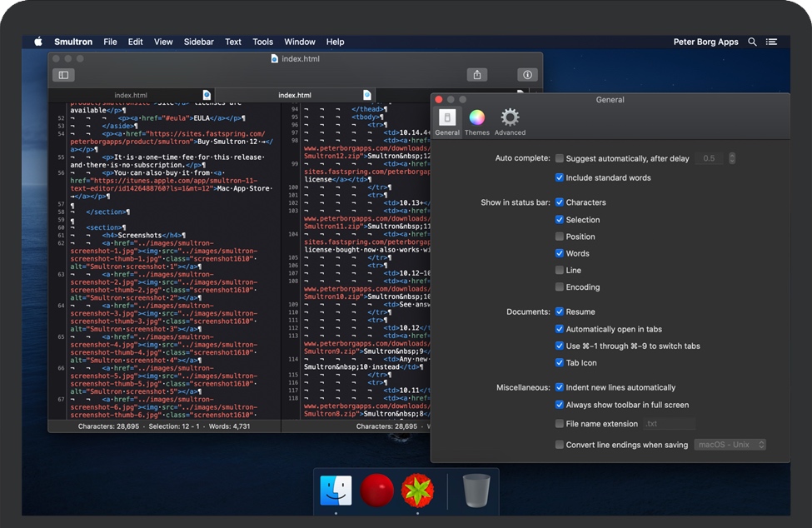Screen dimensions: 812x528
Task: Open the info inspector icon
Action: pos(527,75)
